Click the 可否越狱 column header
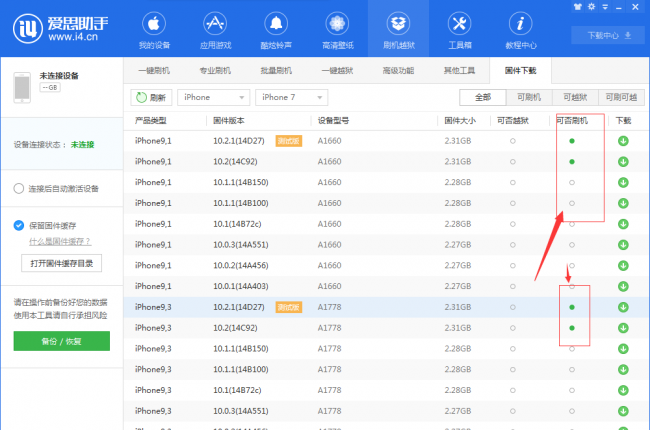 point(513,121)
